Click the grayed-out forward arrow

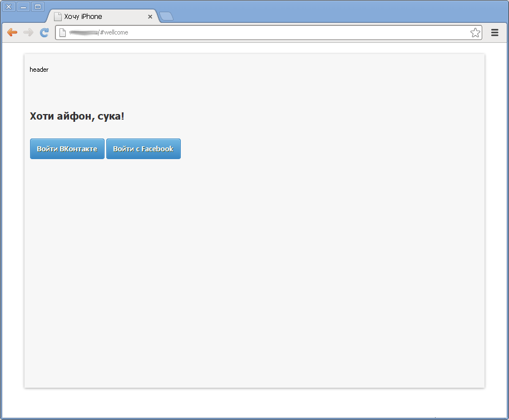(28, 32)
